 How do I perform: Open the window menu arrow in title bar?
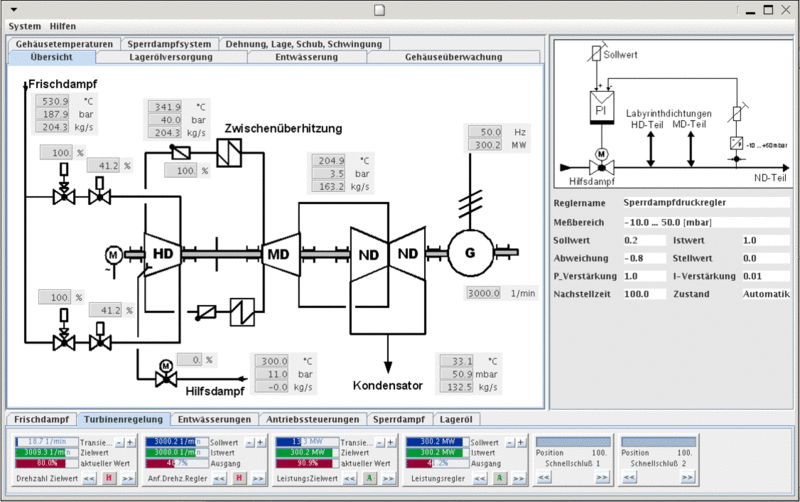[x=14, y=10]
